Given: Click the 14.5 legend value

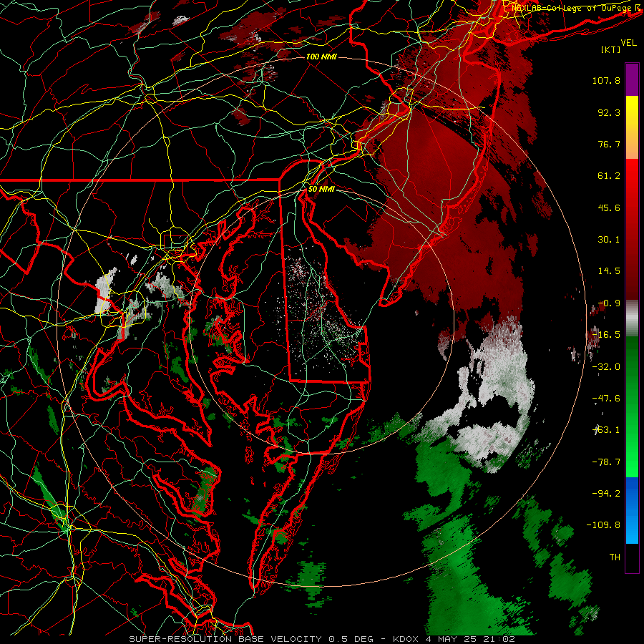Looking at the screenshot, I should pyautogui.click(x=609, y=271).
